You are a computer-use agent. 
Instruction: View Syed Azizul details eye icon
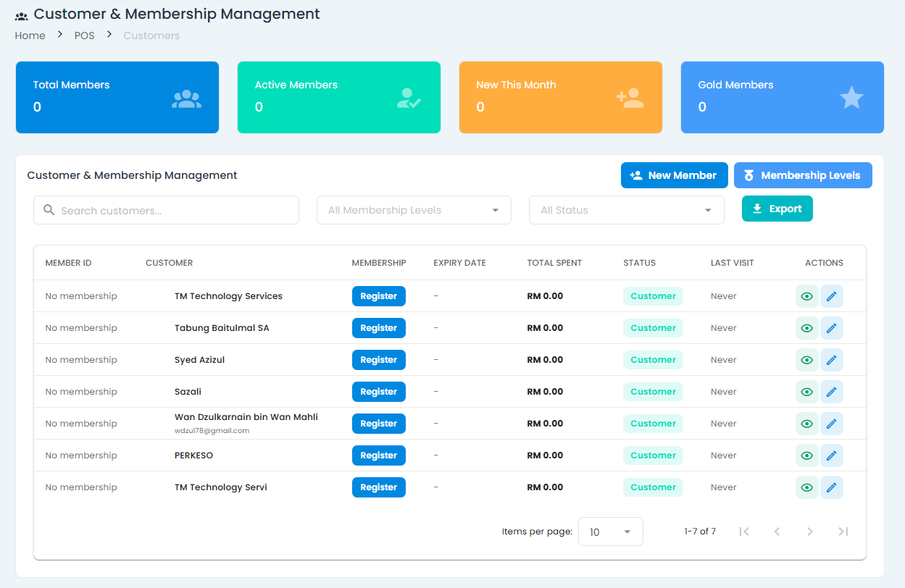[806, 360]
